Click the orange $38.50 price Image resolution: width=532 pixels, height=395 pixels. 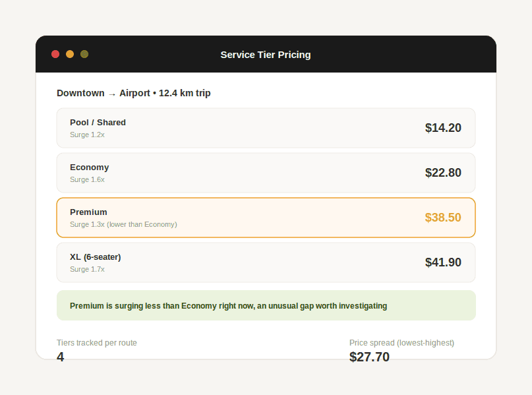click(x=443, y=218)
